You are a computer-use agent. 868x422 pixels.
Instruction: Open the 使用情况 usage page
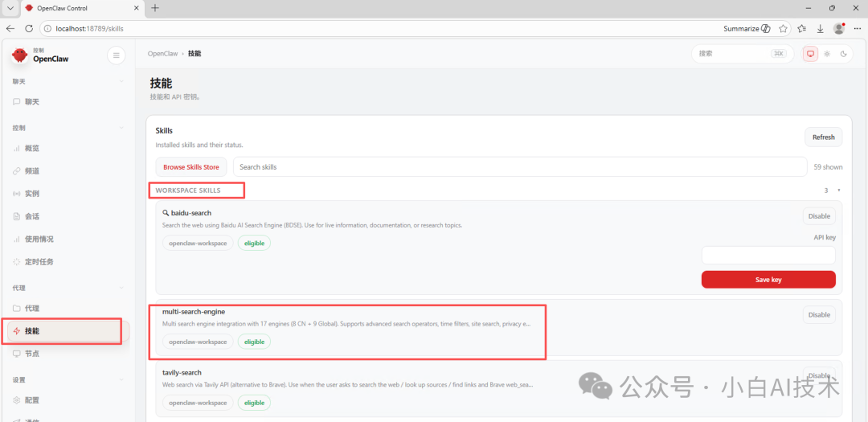click(67, 240)
